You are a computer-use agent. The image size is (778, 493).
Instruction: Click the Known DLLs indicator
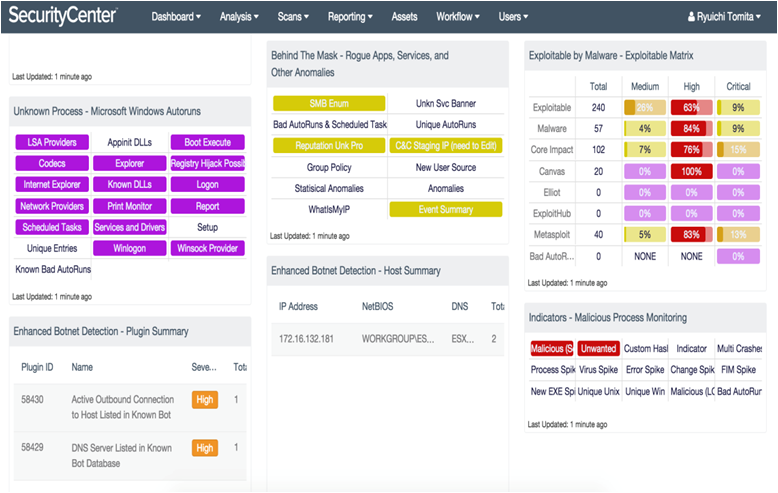pos(130,185)
